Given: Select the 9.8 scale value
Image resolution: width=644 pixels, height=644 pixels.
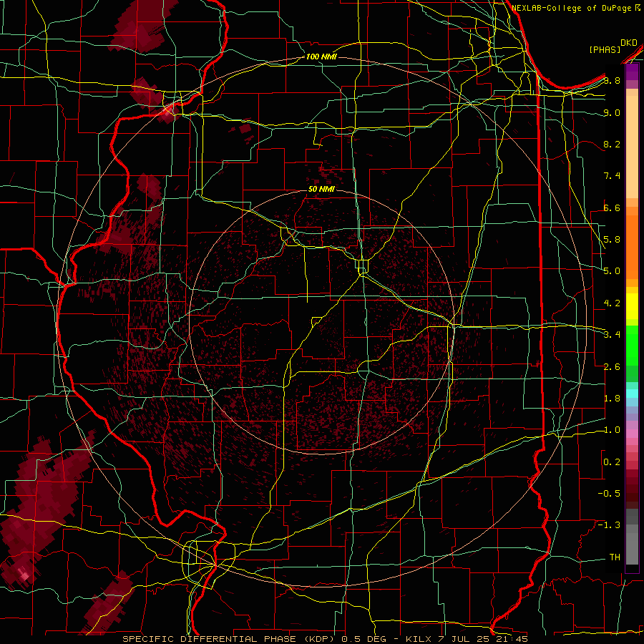Looking at the screenshot, I should [x=612, y=81].
